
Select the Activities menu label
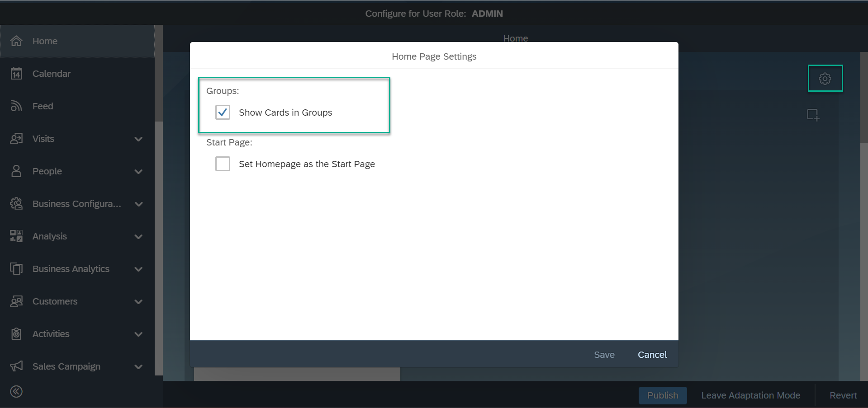pos(51,334)
